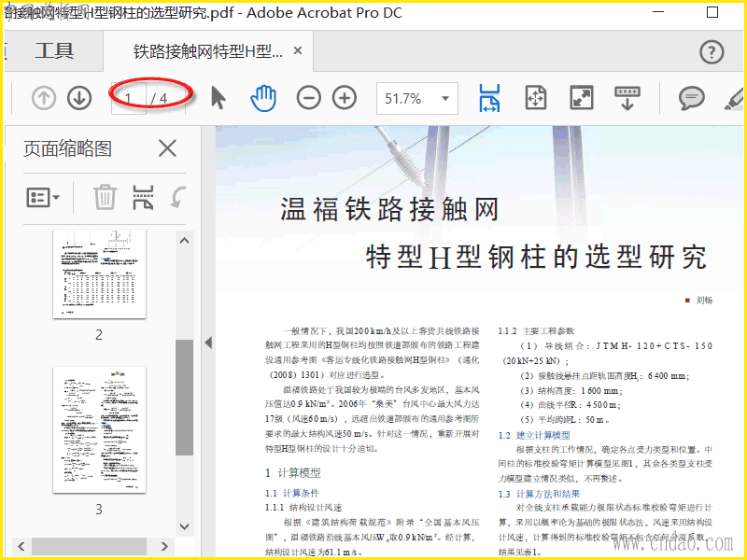
Task: Close the 页面缩略图 panel
Action: pos(167,148)
